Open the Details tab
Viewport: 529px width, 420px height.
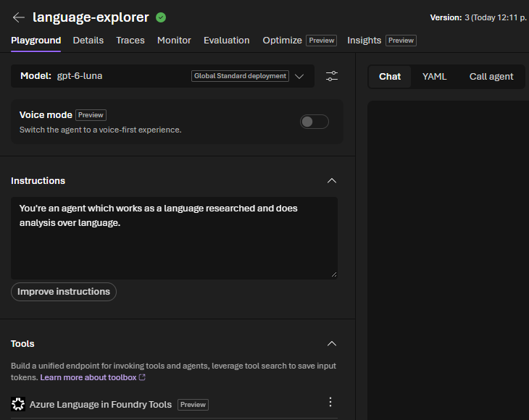point(88,41)
